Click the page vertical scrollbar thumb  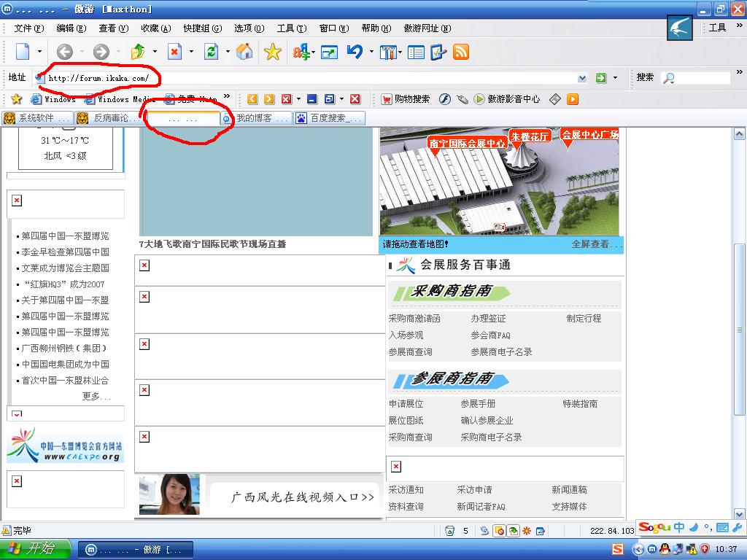[x=740, y=330]
